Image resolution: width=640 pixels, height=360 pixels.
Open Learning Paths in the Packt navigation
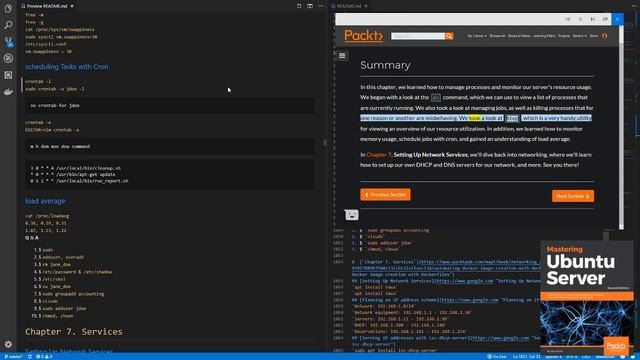(544, 36)
